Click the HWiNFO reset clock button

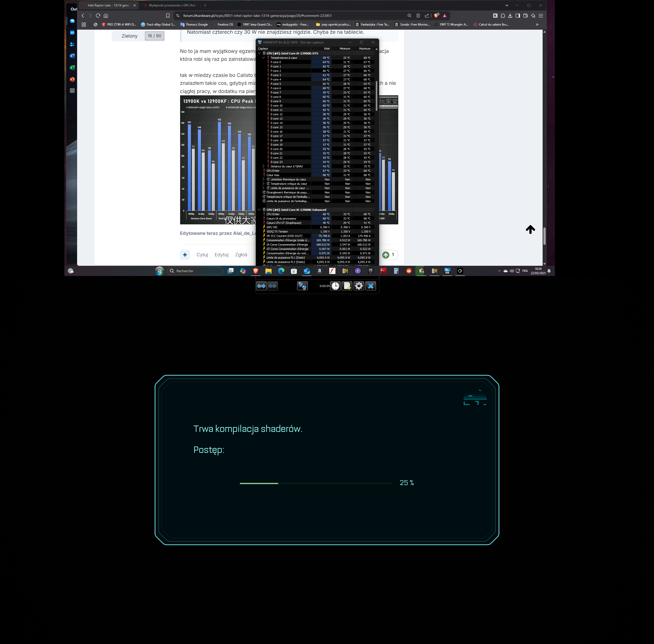pos(335,286)
